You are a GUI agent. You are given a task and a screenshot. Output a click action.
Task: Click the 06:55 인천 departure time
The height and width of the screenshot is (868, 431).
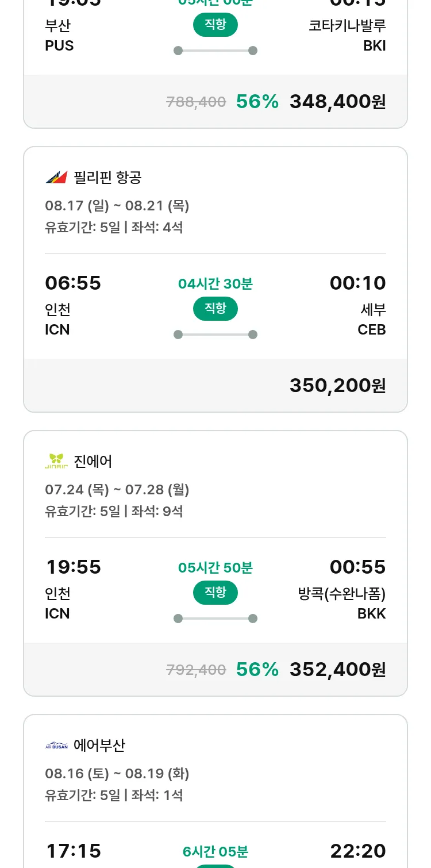pyautogui.click(x=73, y=283)
